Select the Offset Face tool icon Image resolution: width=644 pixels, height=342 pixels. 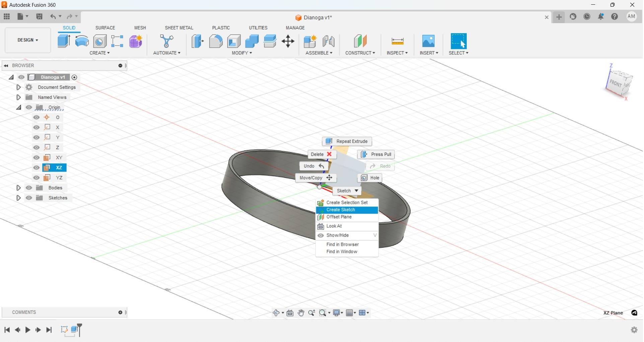point(270,41)
